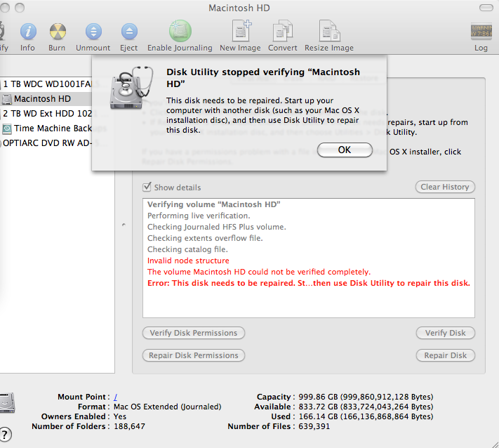499x448 pixels.
Task: Click the toolbar toggle pill button in the title bar
Action: click(486, 8)
